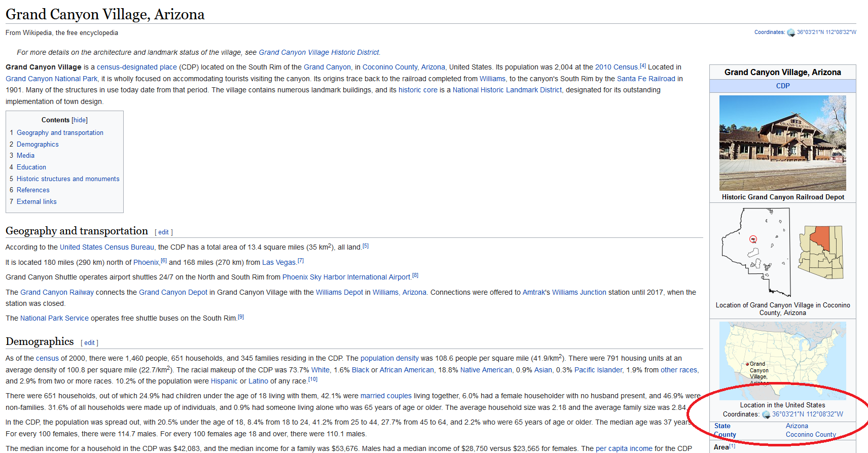This screenshot has height=453, width=868.
Task: Click the globe icon in infobox coordinates
Action: pos(766,414)
